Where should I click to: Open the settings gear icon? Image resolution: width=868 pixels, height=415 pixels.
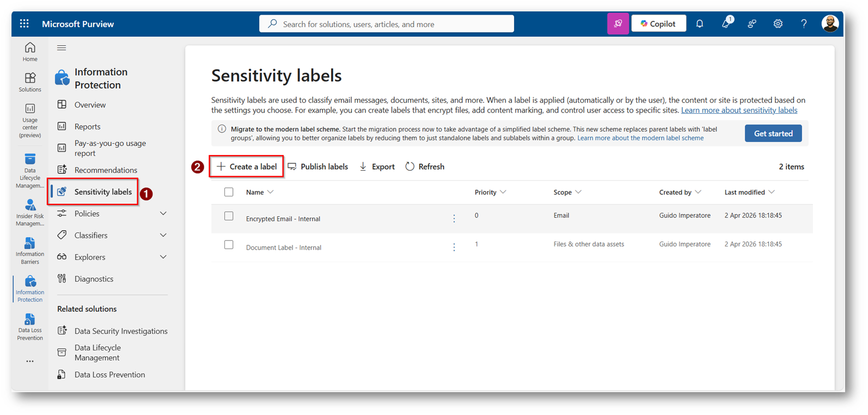coord(778,24)
